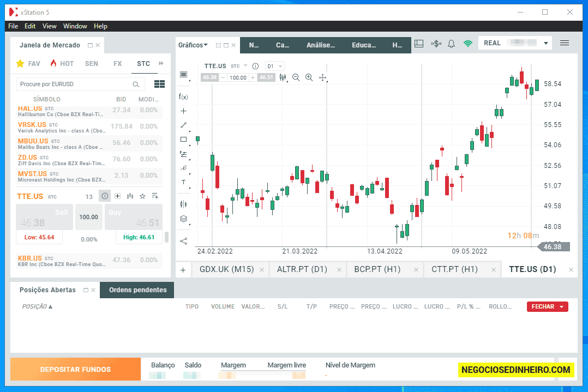
Task: Show more market categories double arrow
Action: click(x=161, y=63)
